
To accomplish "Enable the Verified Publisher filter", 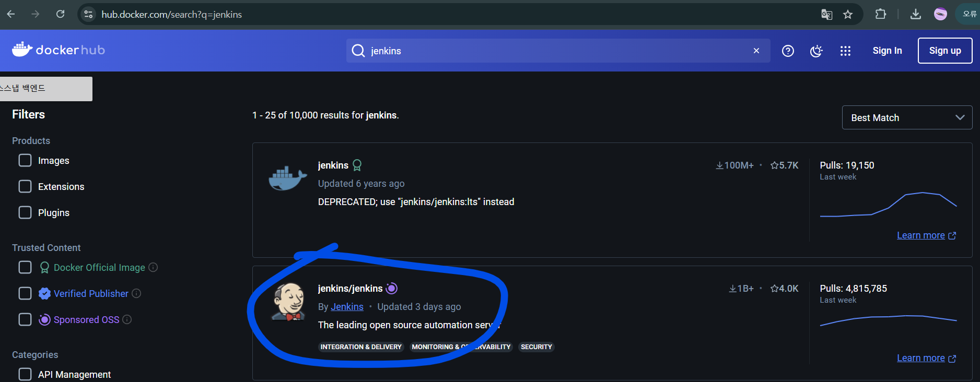I will click(25, 293).
